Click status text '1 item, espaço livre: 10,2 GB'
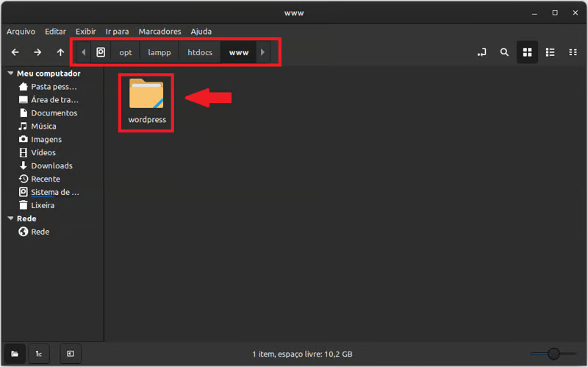 tap(302, 354)
